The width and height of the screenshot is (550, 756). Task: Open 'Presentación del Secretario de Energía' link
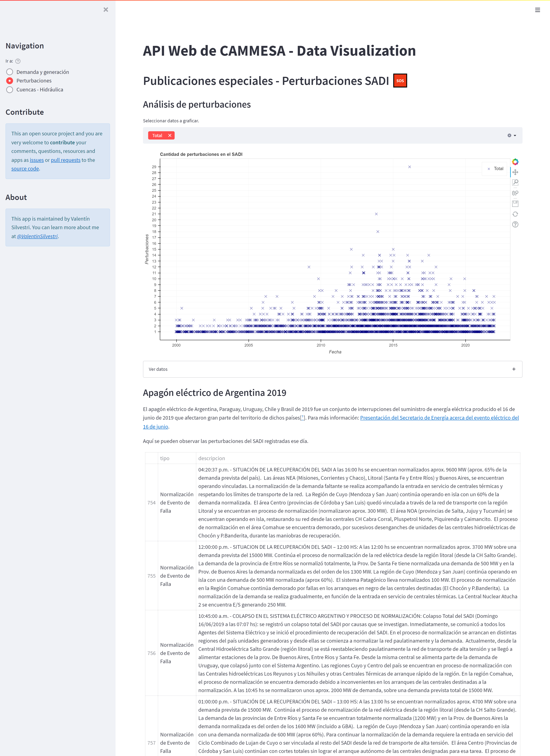[x=439, y=418]
